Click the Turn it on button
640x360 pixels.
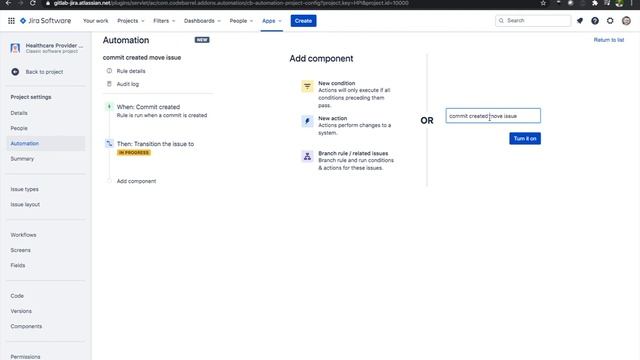tap(525, 138)
